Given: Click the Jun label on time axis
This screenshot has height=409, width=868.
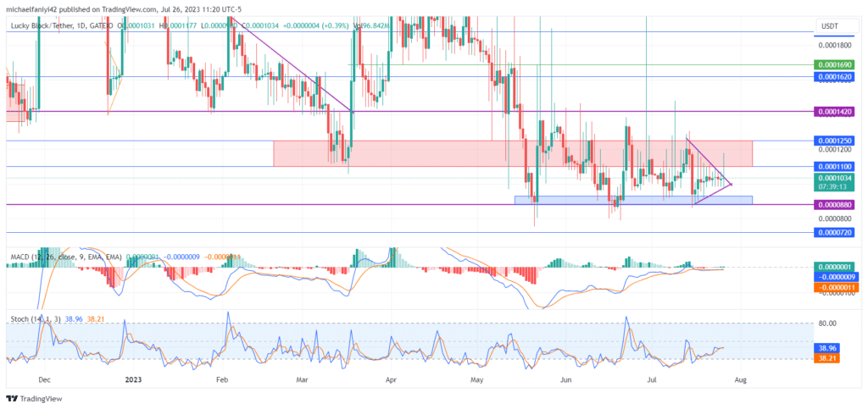Looking at the screenshot, I should 565,379.
